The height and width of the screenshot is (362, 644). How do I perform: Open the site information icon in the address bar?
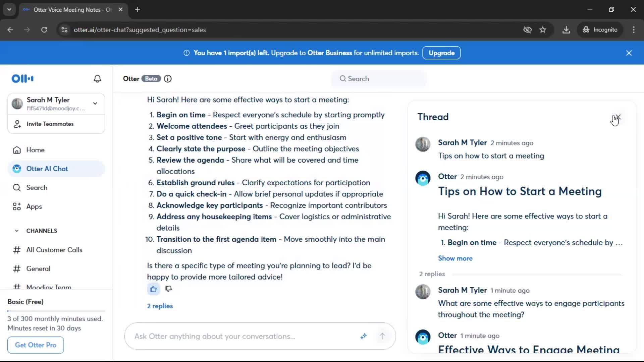coord(64,30)
